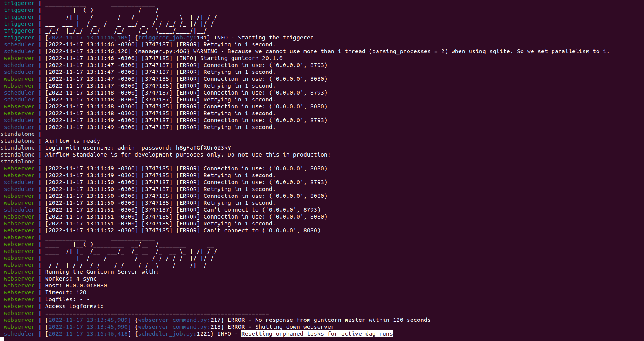Viewport: 644px width, 341px height.
Task: Click the timestamp '2022-11-17 13:16:46,418'
Action: pyautogui.click(x=88, y=334)
